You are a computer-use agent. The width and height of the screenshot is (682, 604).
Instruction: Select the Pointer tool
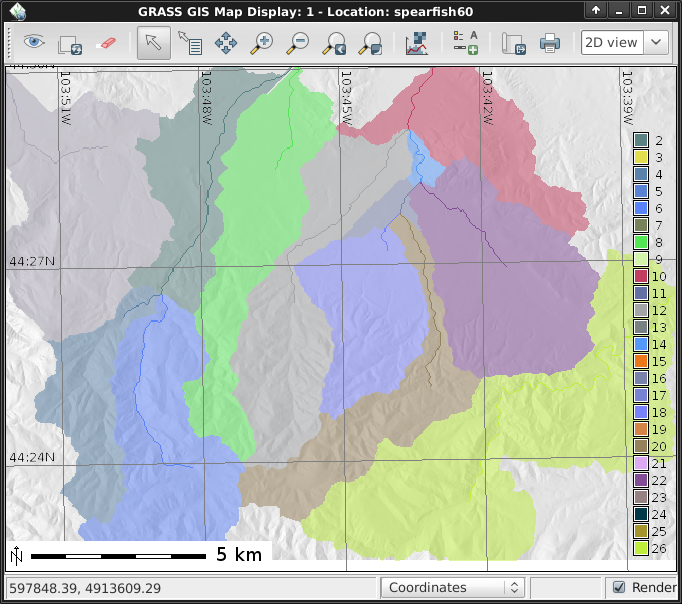pos(153,43)
